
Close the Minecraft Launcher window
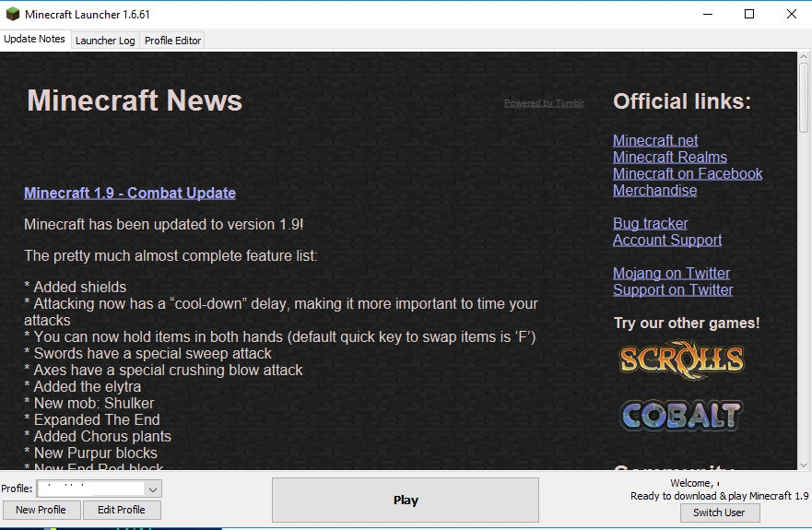click(x=792, y=14)
